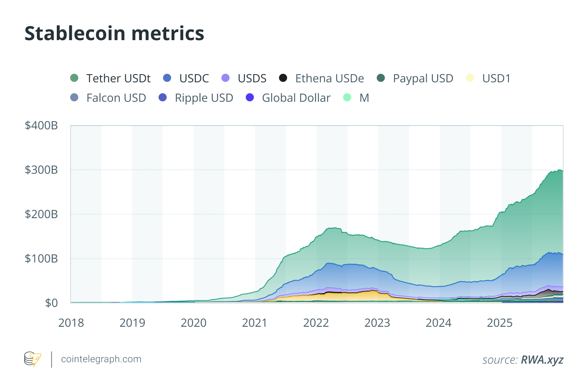This screenshot has width=588, height=392.
Task: Toggle the Tether USDt series label
Action: click(x=118, y=78)
